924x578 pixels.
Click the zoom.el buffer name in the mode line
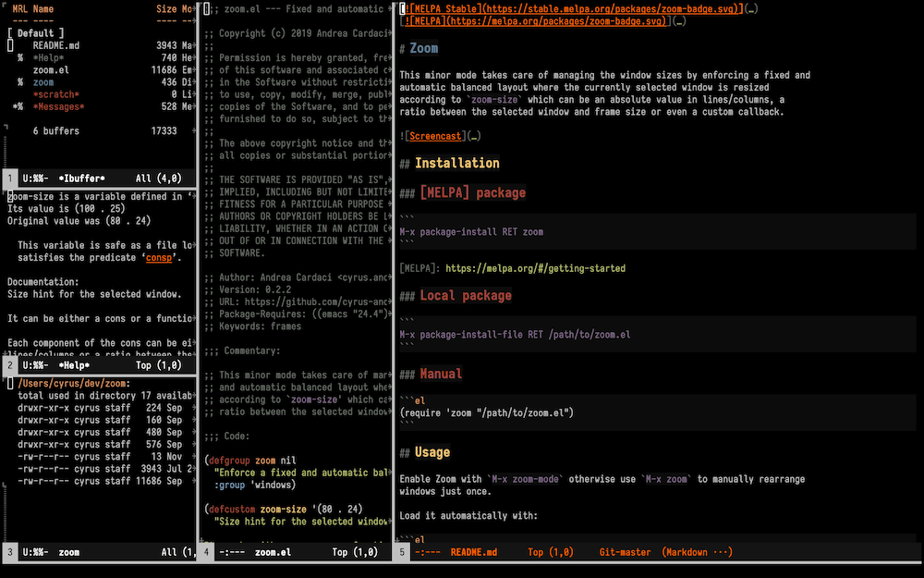click(273, 553)
